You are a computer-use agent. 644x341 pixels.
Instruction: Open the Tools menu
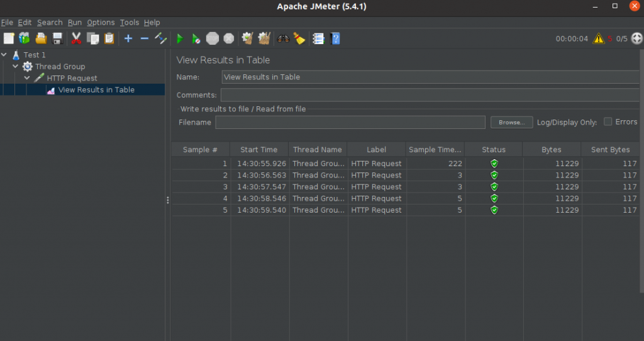[x=130, y=23]
